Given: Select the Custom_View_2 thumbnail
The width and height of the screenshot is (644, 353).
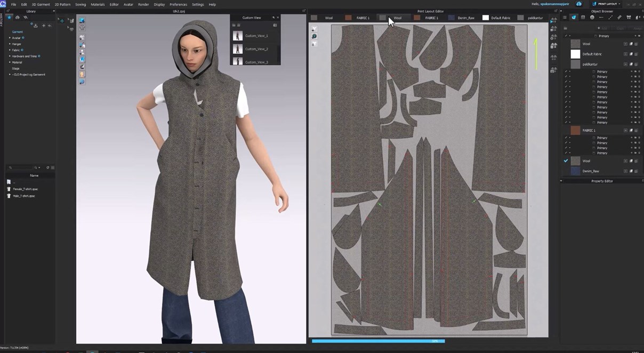Looking at the screenshot, I should (x=238, y=49).
